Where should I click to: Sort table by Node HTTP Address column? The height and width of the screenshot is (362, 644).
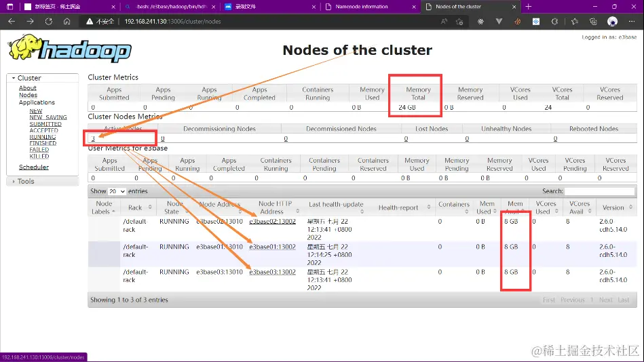pyautogui.click(x=276, y=207)
